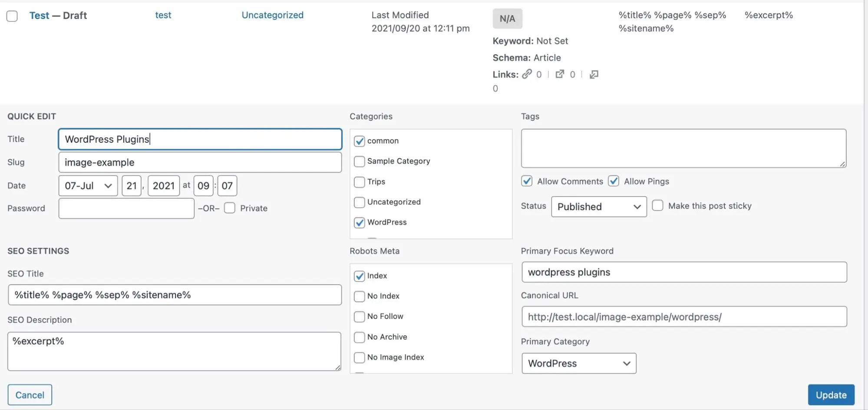Click the Uncategorized category link
Screen dimensions: 868x410
(x=272, y=15)
